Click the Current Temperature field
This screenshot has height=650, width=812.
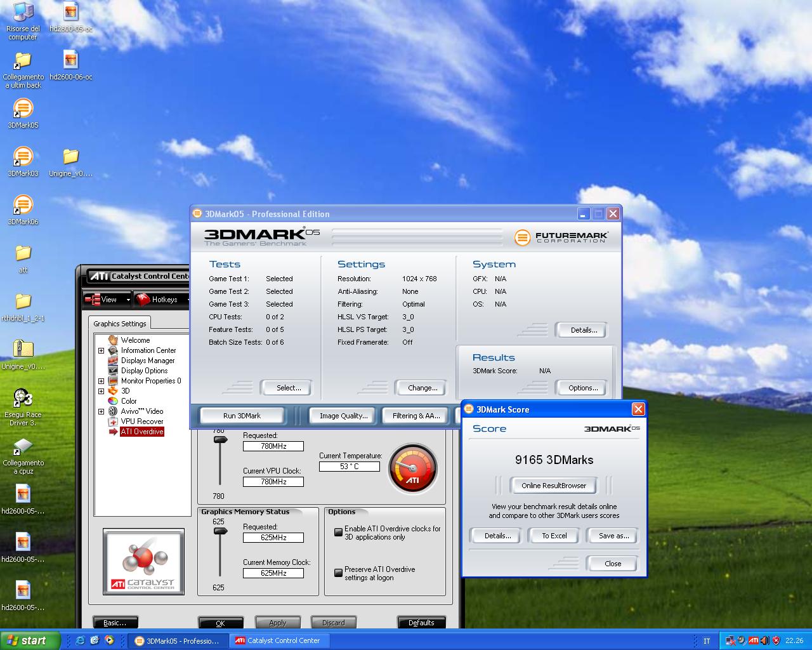350,467
